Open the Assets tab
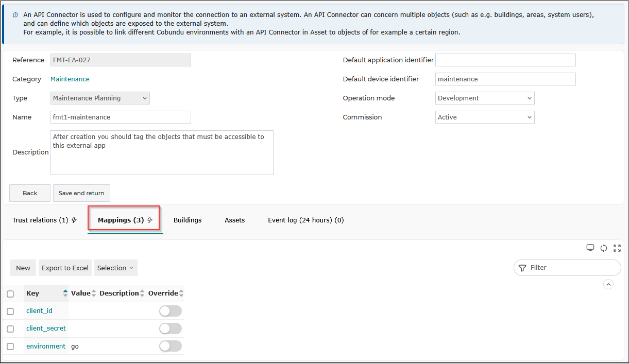 click(234, 220)
